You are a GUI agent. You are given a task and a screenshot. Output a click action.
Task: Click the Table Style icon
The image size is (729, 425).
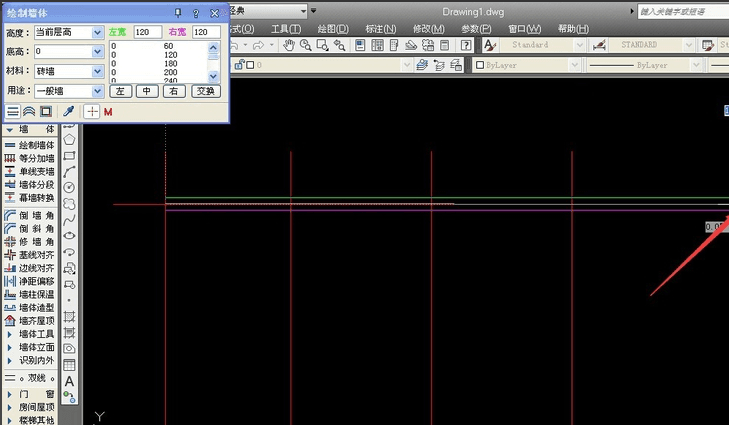[x=708, y=45]
